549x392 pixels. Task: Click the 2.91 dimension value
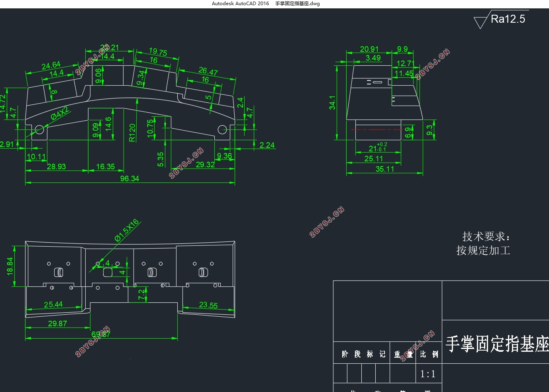pyautogui.click(x=6, y=144)
